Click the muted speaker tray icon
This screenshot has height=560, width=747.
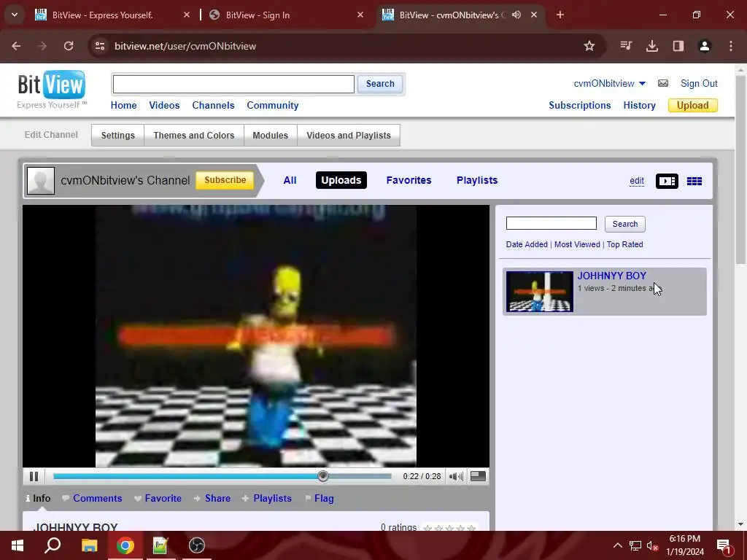tap(652, 545)
